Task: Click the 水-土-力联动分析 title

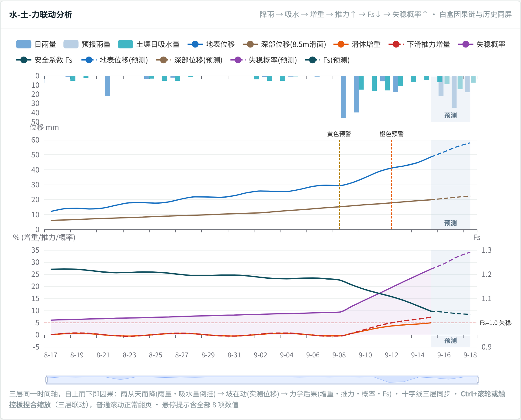Action: click(41, 15)
